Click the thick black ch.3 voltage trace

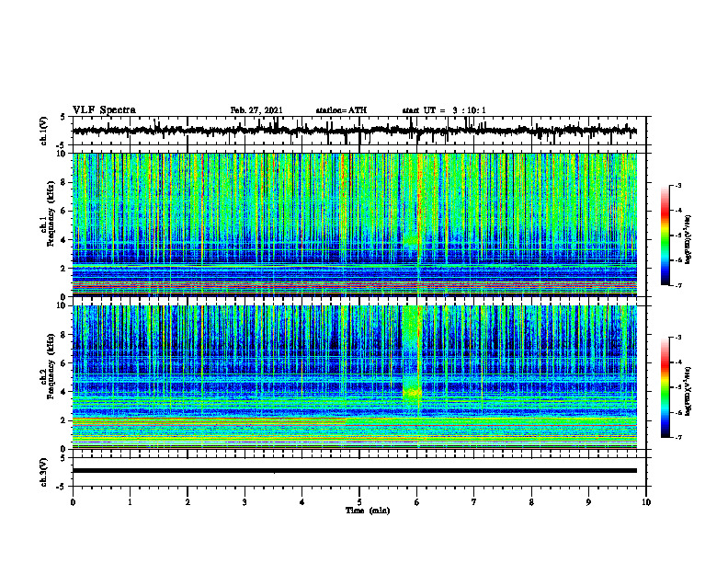point(355,471)
